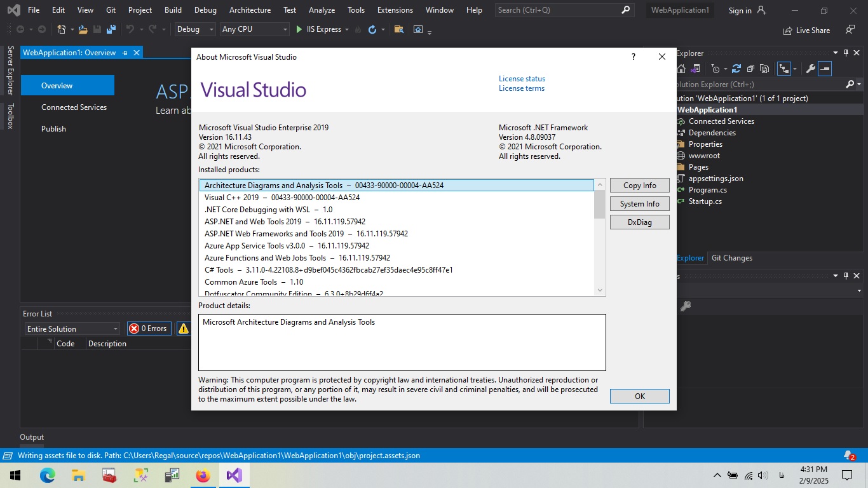This screenshot has width=868, height=488.
Task: Open the New Project dropdown arrow
Action: 72,29
